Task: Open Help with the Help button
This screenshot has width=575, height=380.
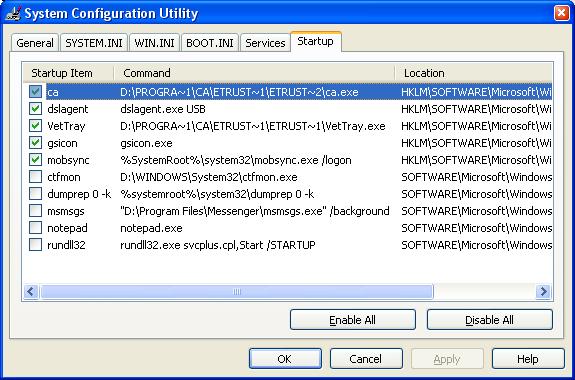Action: pyautogui.click(x=528, y=359)
